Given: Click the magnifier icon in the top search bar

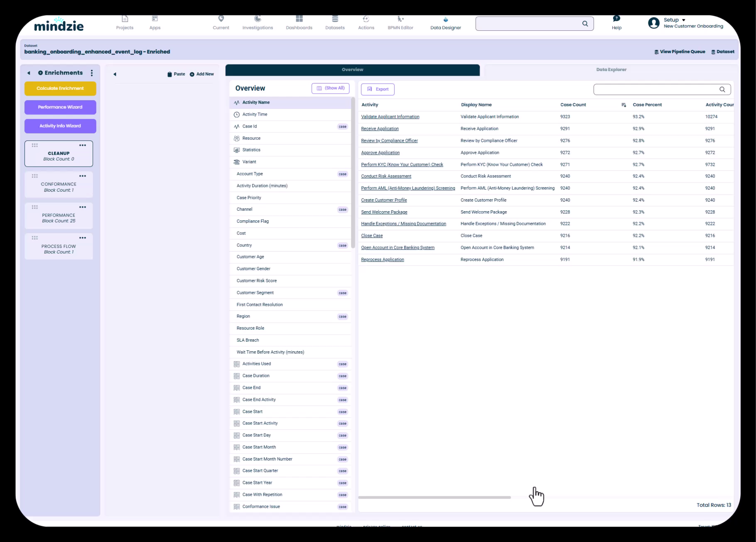Looking at the screenshot, I should click(585, 24).
